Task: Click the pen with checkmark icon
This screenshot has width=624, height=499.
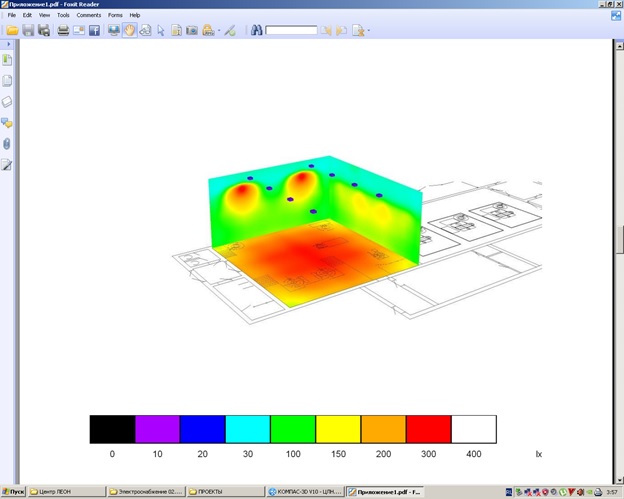Action: point(230,30)
